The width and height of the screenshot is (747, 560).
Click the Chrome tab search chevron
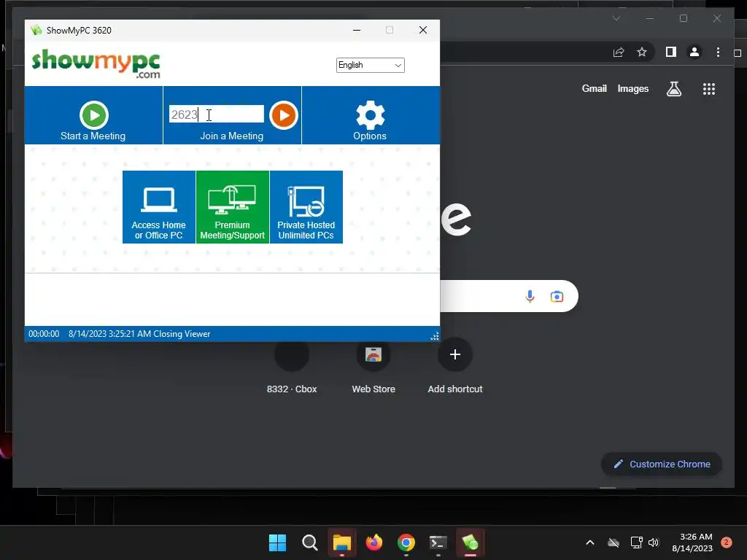(616, 18)
